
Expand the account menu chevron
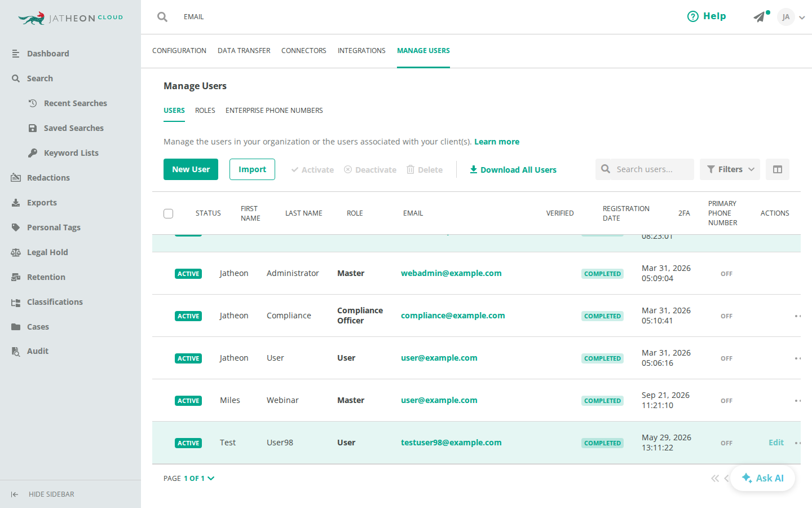click(x=802, y=17)
